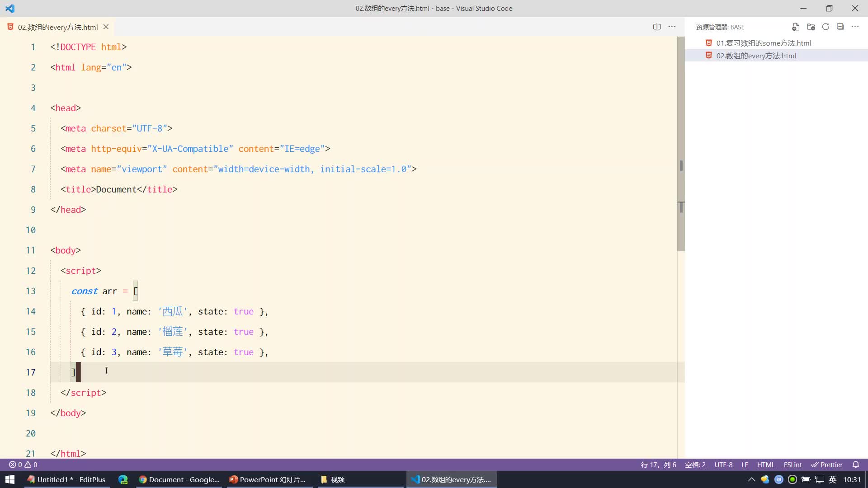
Task: Change end of line sequence LF
Action: pos(745,465)
